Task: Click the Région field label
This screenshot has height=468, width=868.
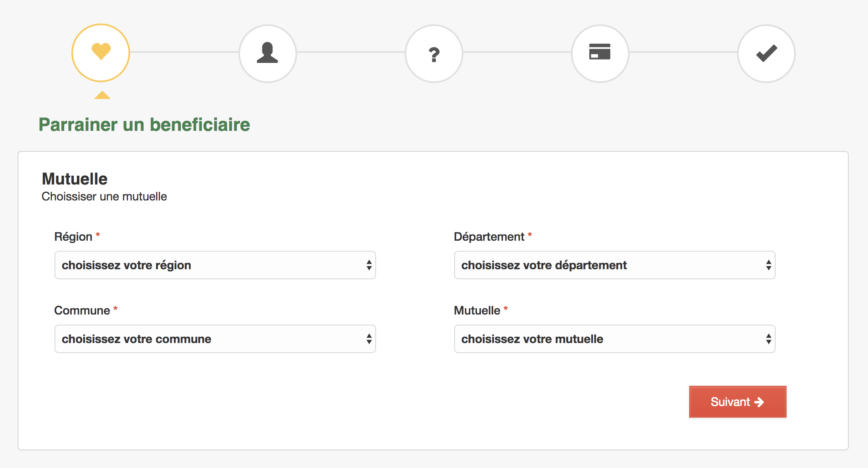Action: (x=73, y=237)
